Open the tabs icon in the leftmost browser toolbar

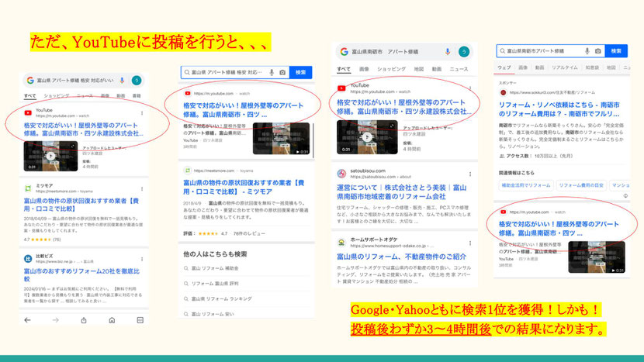(140, 320)
